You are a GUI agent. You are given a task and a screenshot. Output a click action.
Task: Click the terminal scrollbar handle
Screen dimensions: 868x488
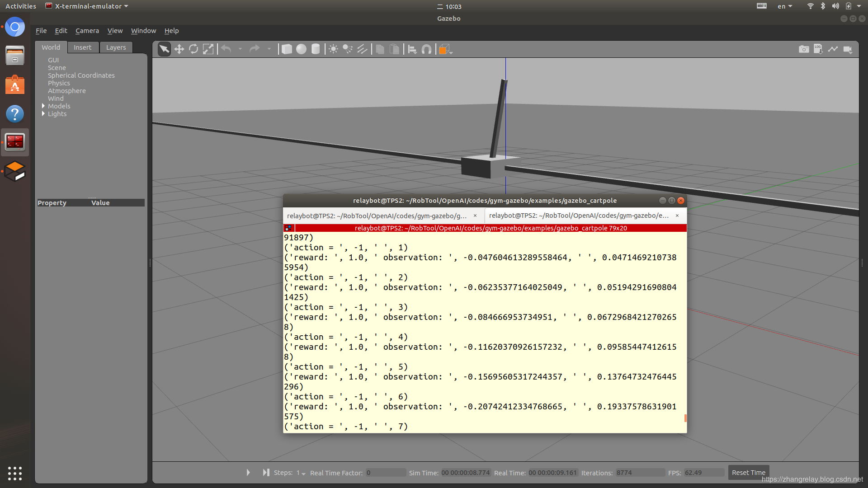pyautogui.click(x=685, y=418)
